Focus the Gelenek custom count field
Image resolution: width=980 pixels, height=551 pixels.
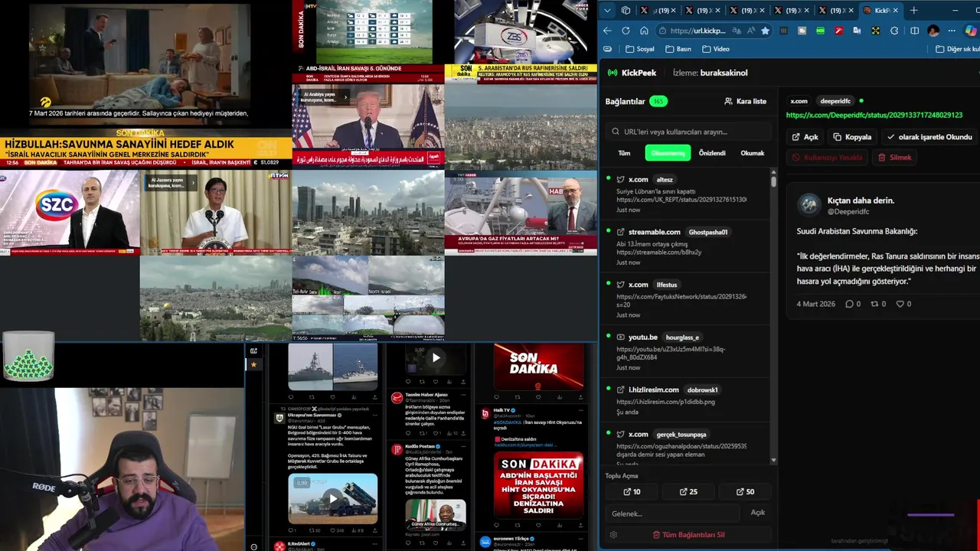[x=672, y=514]
